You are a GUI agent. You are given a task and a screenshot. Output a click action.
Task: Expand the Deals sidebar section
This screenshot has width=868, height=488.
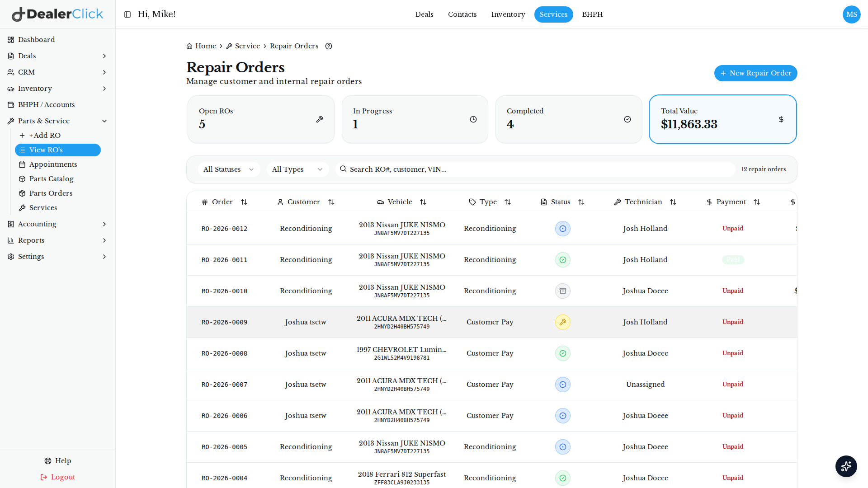pos(57,56)
